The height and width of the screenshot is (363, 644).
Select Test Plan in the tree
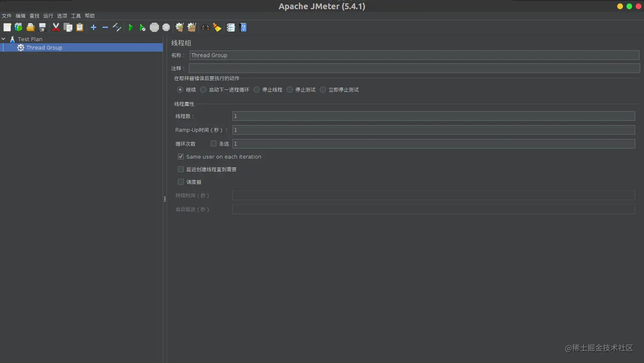point(30,39)
